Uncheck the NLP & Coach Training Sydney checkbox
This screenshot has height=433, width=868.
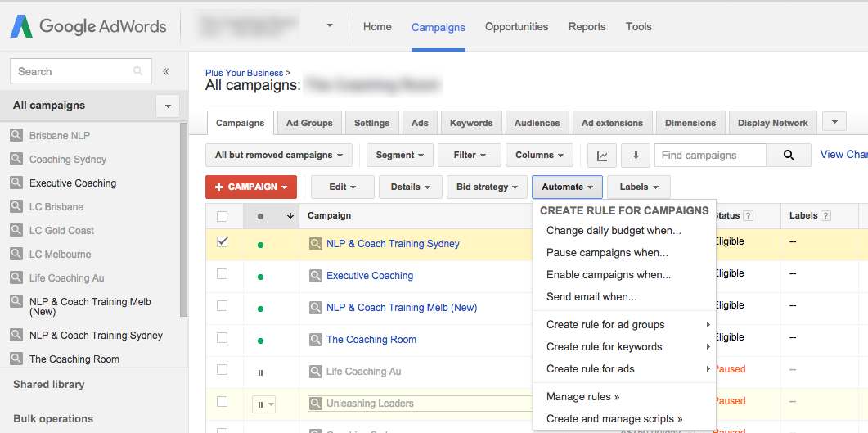coord(222,241)
